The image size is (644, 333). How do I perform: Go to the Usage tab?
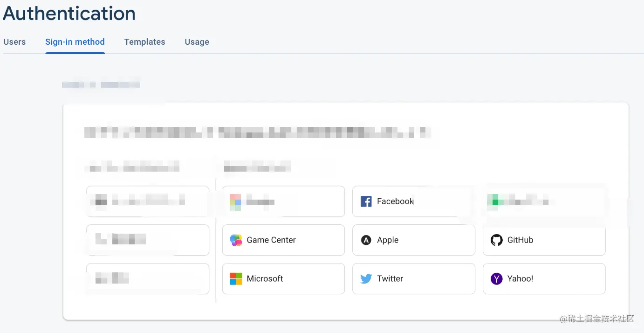click(197, 42)
